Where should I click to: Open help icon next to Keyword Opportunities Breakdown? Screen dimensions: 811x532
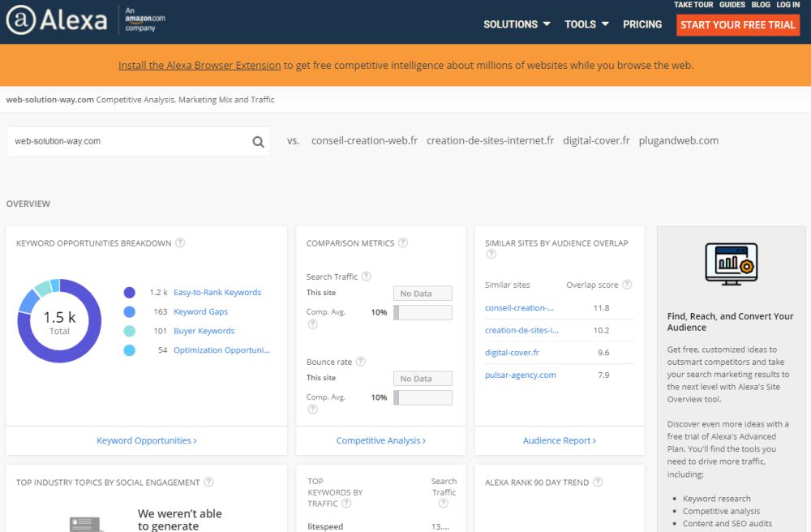pos(180,242)
